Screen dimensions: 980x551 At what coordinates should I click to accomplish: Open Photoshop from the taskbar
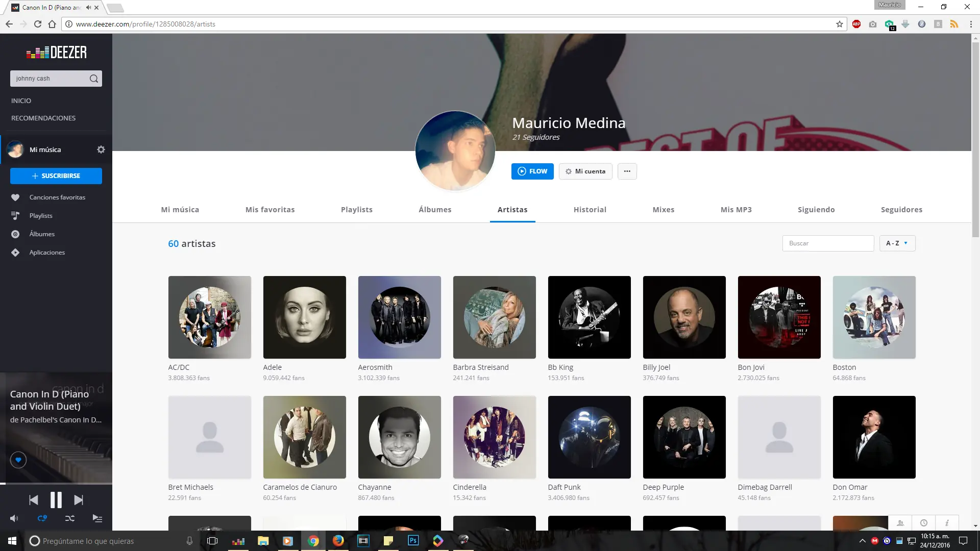413,541
